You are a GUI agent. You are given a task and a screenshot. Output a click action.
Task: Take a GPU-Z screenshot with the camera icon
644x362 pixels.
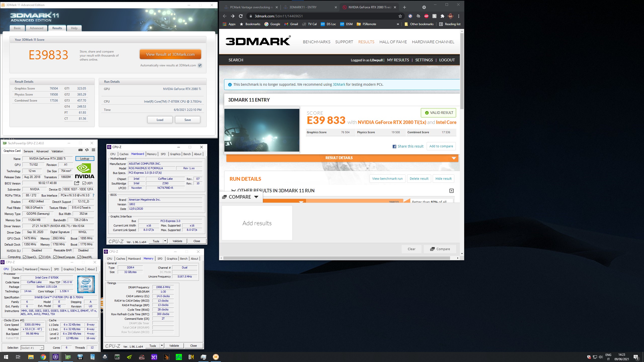[80, 150]
